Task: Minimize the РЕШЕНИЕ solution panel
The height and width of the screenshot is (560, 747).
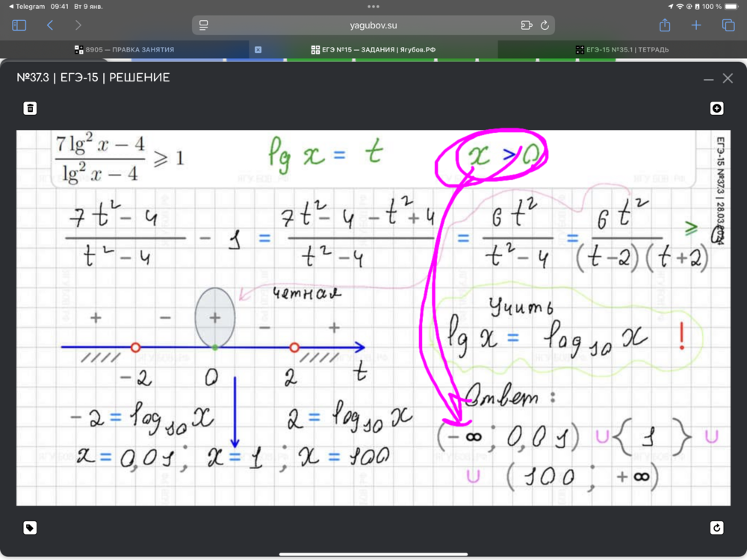Action: pyautogui.click(x=708, y=78)
